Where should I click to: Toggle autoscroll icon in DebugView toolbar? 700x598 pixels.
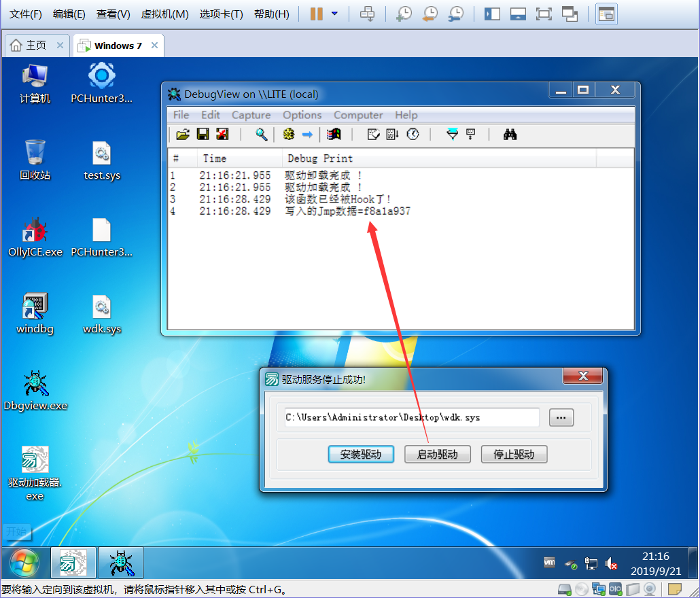click(x=392, y=135)
